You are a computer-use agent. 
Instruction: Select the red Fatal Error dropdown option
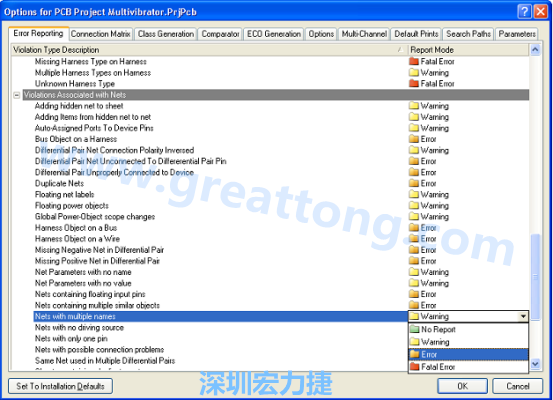point(468,367)
